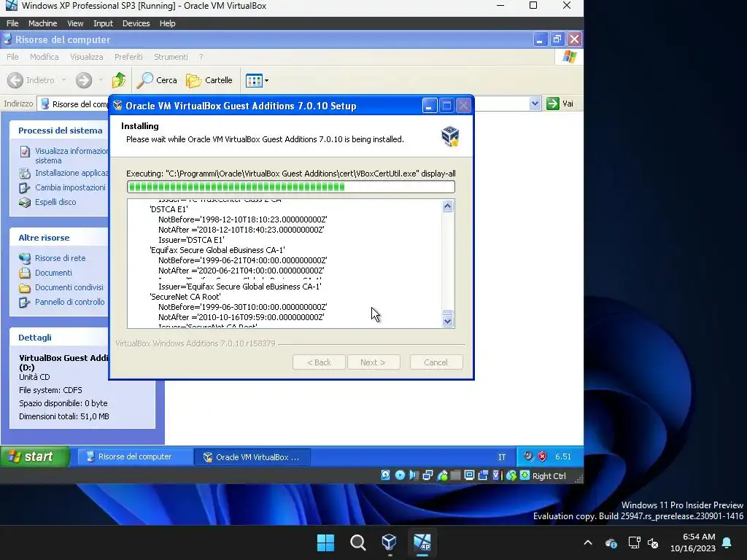Click the IT language bar indicator
This screenshot has width=747, height=560.
tap(502, 457)
